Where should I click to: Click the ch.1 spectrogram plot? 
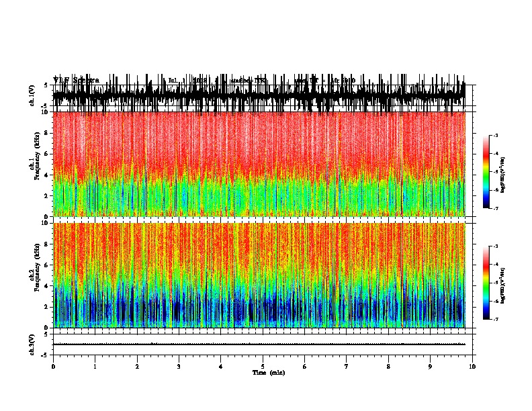(x=259, y=164)
